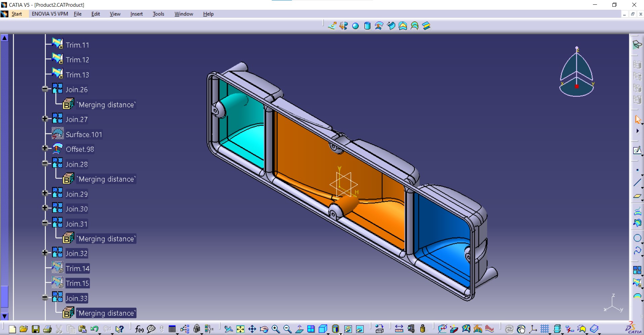Click the Zoom Out magnifier icon

coord(287,329)
